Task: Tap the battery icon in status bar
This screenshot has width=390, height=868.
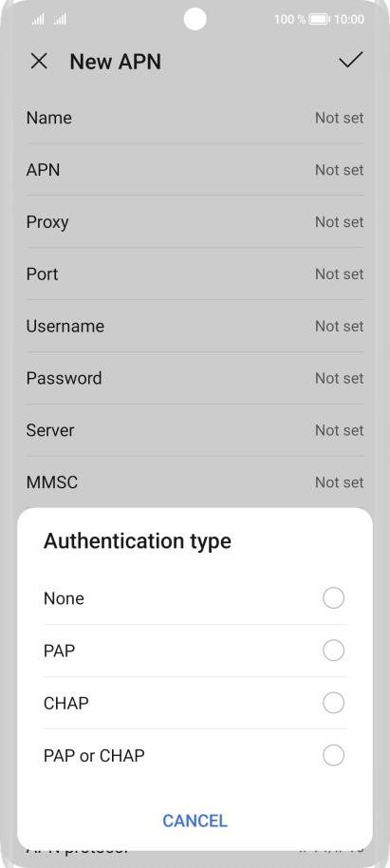Action: pyautogui.click(x=319, y=19)
